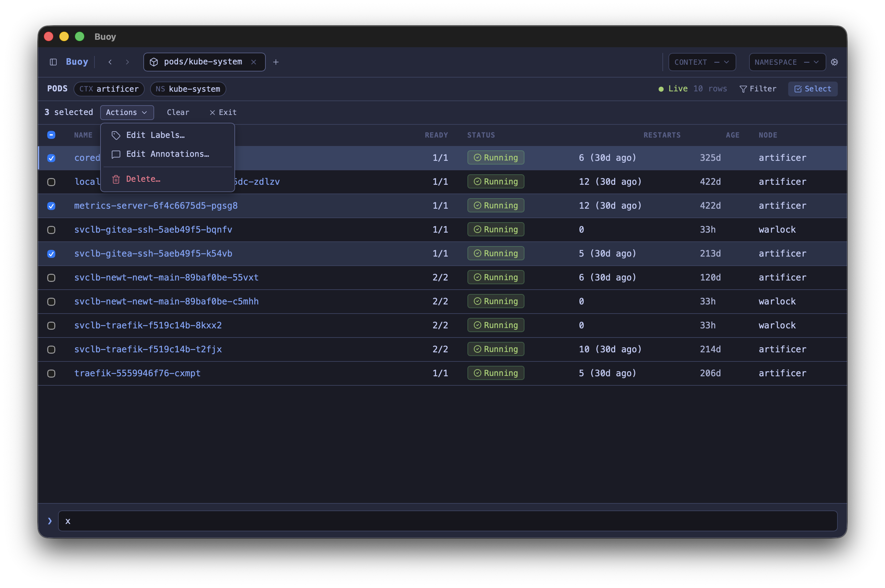The height and width of the screenshot is (588, 885).
Task: Check svclb-gitea-ssh-5aeb49f5-bqnfv checkbox
Action: [x=51, y=230]
